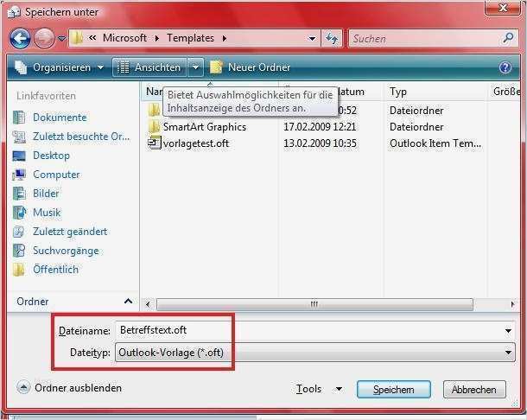Expand the Ordner folder pane

(x=128, y=301)
